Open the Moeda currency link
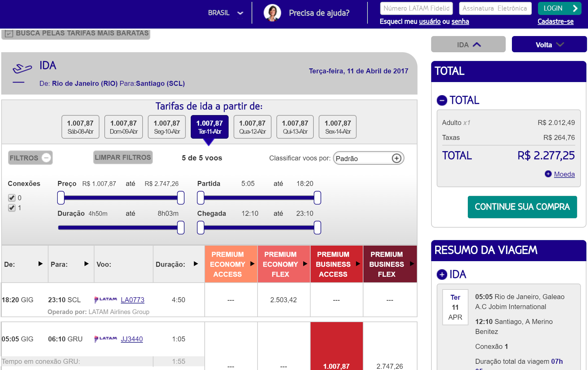The image size is (588, 370). coord(564,174)
